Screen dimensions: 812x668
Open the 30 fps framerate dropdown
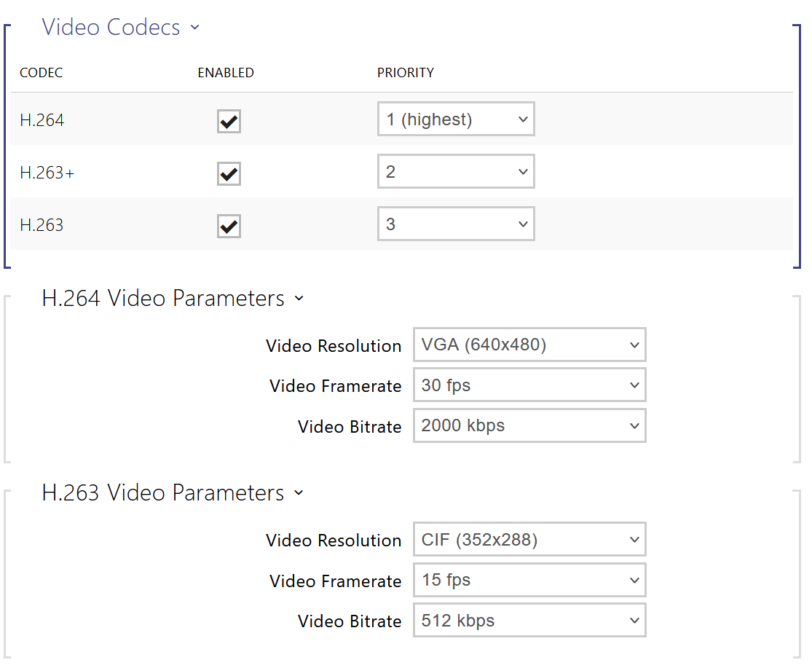pyautogui.click(x=529, y=385)
